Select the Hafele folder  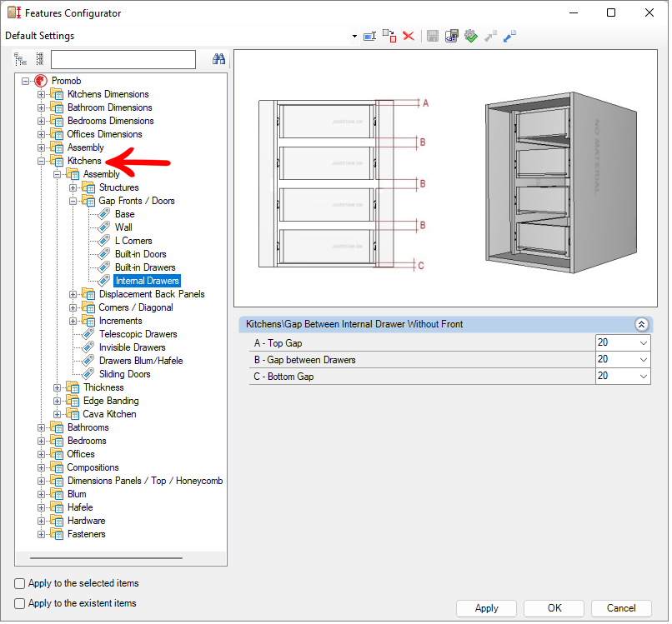coord(80,507)
